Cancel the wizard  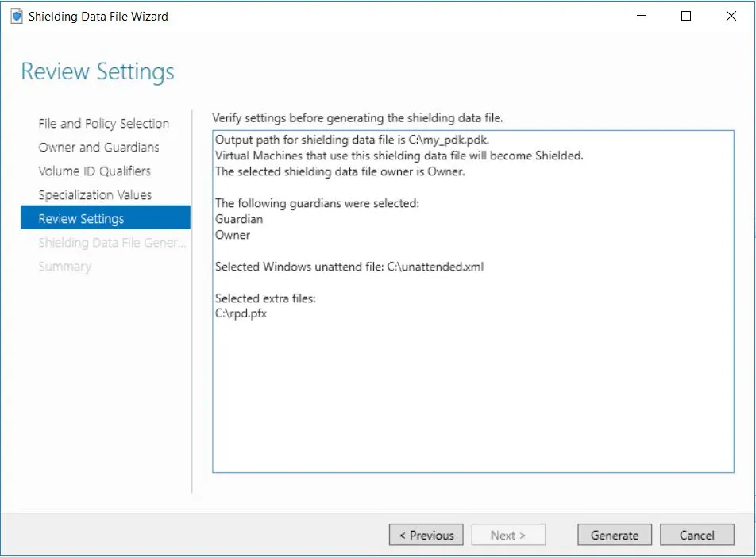coord(696,535)
